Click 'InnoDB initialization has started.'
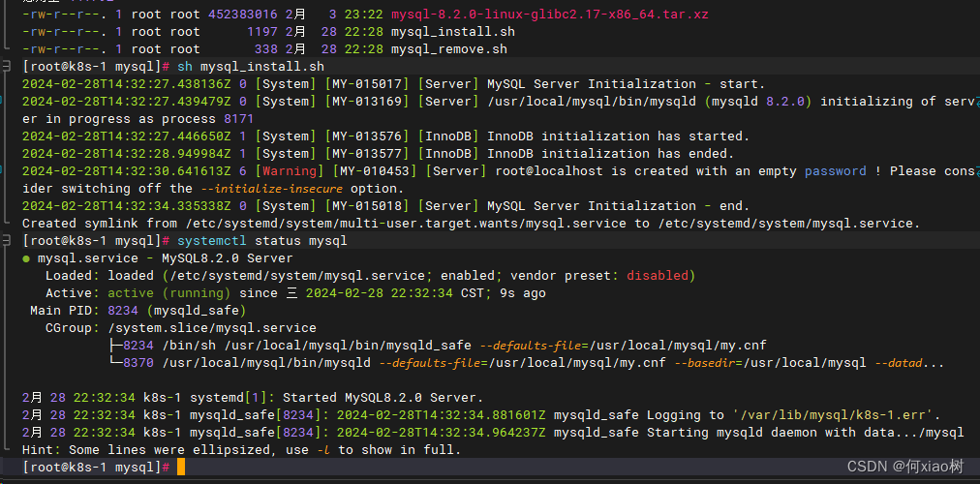Image resolution: width=980 pixels, height=484 pixels. pos(618,136)
